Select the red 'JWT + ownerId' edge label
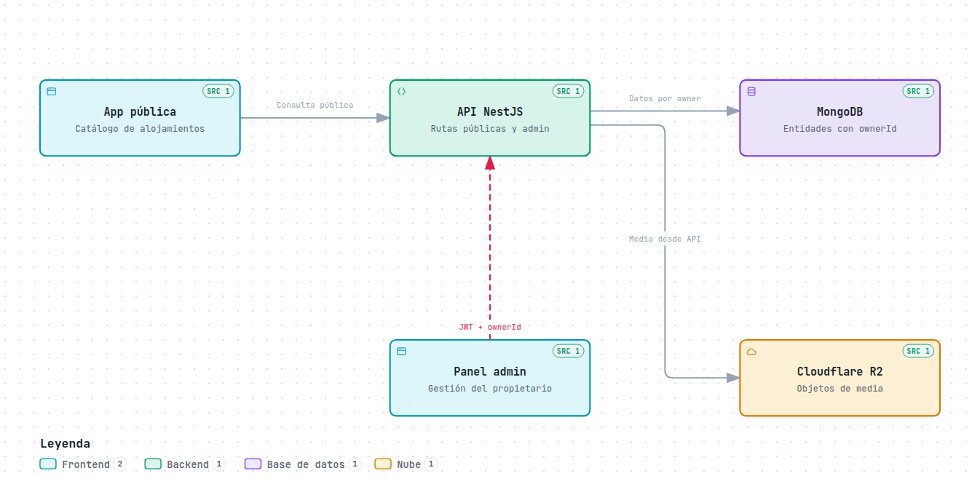Viewport: 980px width, 484px height. click(x=490, y=327)
